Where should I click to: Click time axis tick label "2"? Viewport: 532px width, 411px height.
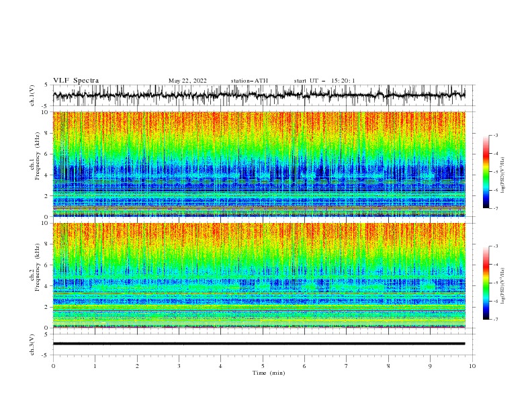click(x=137, y=366)
